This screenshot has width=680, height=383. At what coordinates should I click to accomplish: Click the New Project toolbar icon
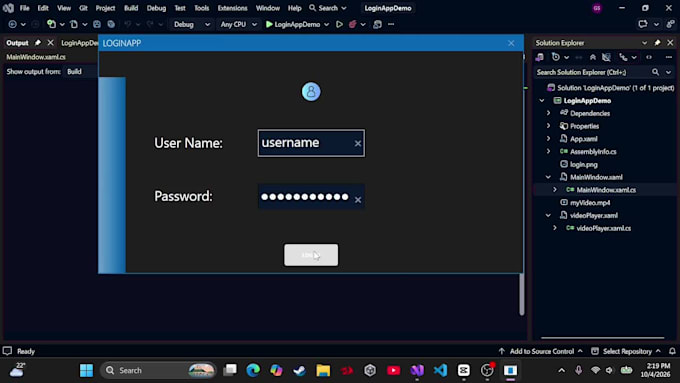pyautogui.click(x=51, y=24)
